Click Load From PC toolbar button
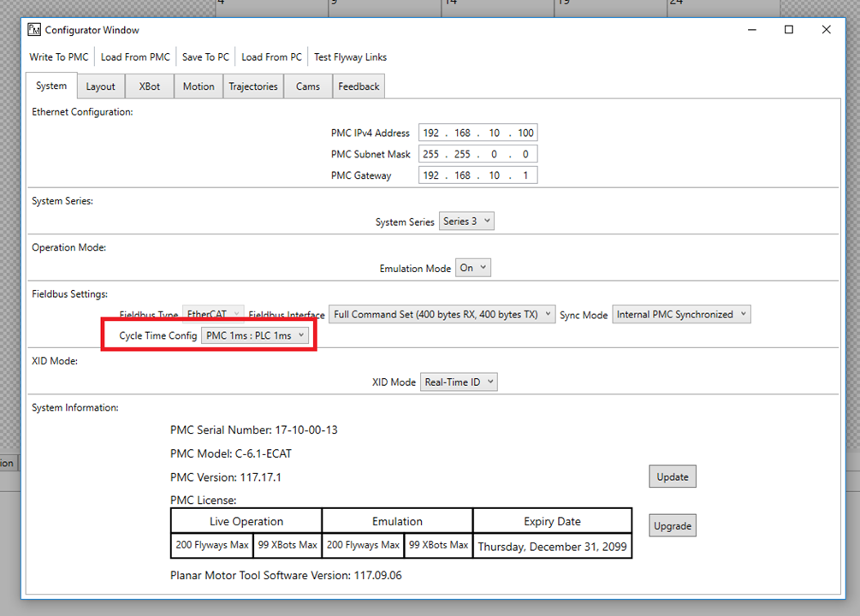860x616 pixels. pyautogui.click(x=271, y=57)
